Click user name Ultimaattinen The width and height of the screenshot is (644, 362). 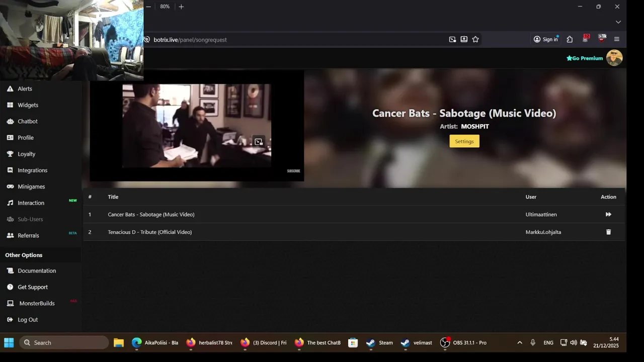(x=541, y=214)
